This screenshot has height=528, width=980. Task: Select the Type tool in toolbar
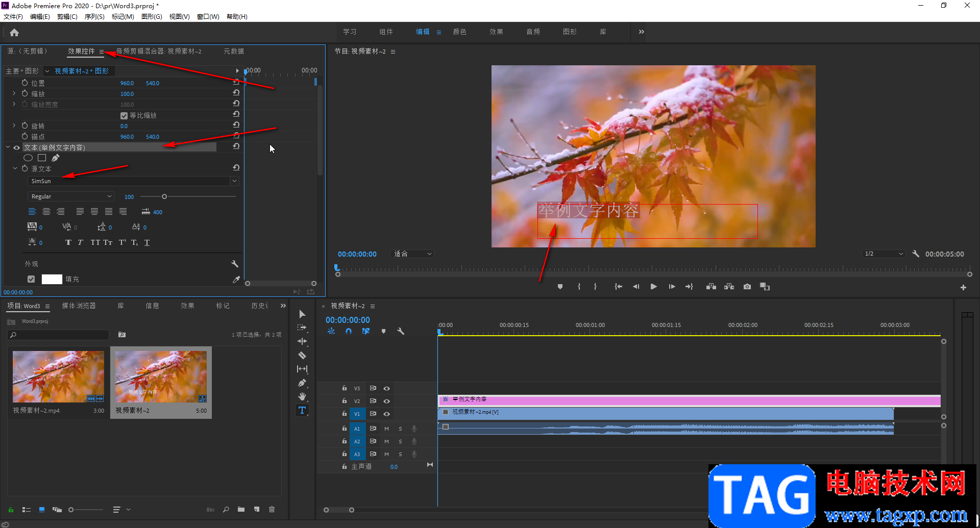[x=302, y=410]
